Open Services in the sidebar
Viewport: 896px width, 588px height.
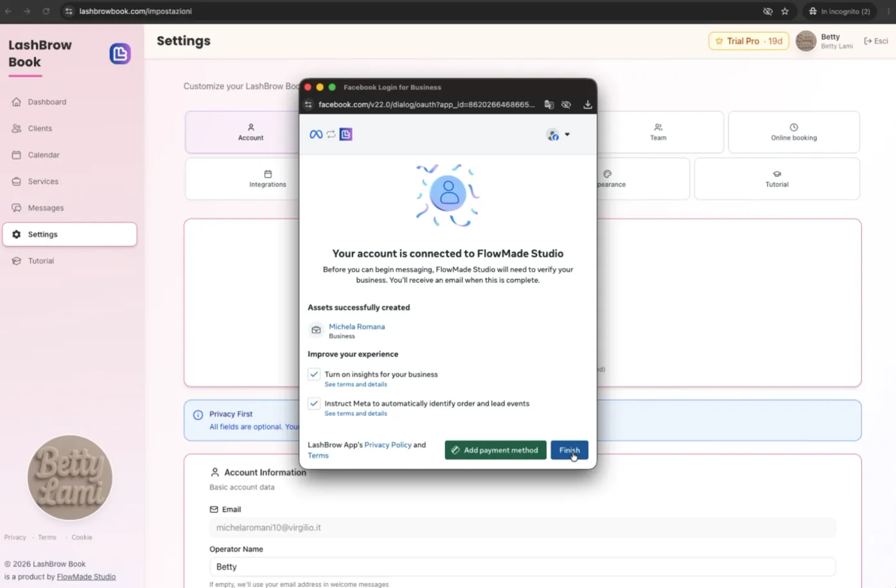click(69, 182)
